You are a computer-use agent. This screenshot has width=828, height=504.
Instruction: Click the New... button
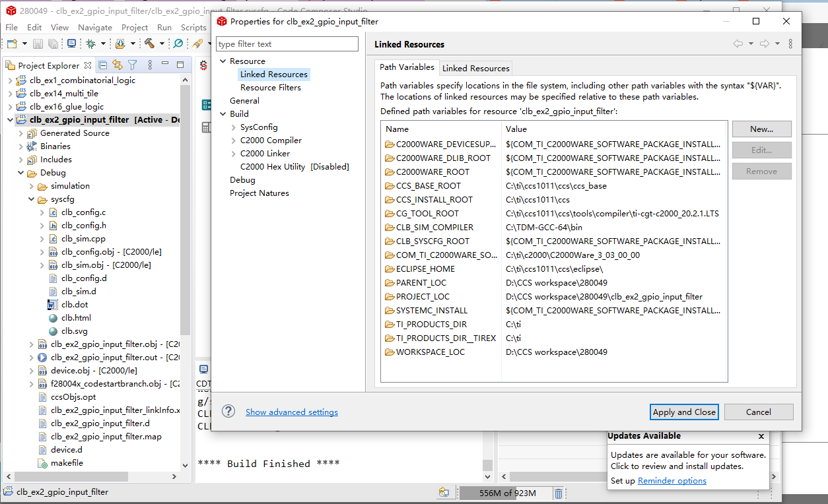click(x=761, y=129)
